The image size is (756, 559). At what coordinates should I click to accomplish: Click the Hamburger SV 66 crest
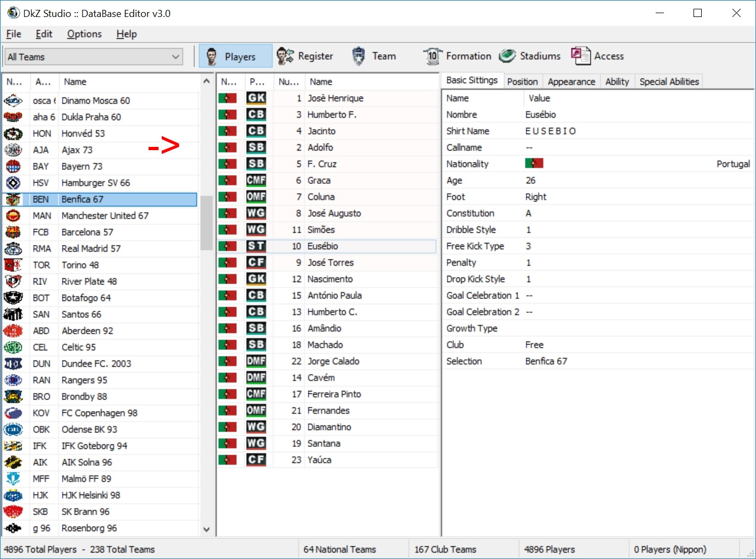[13, 182]
